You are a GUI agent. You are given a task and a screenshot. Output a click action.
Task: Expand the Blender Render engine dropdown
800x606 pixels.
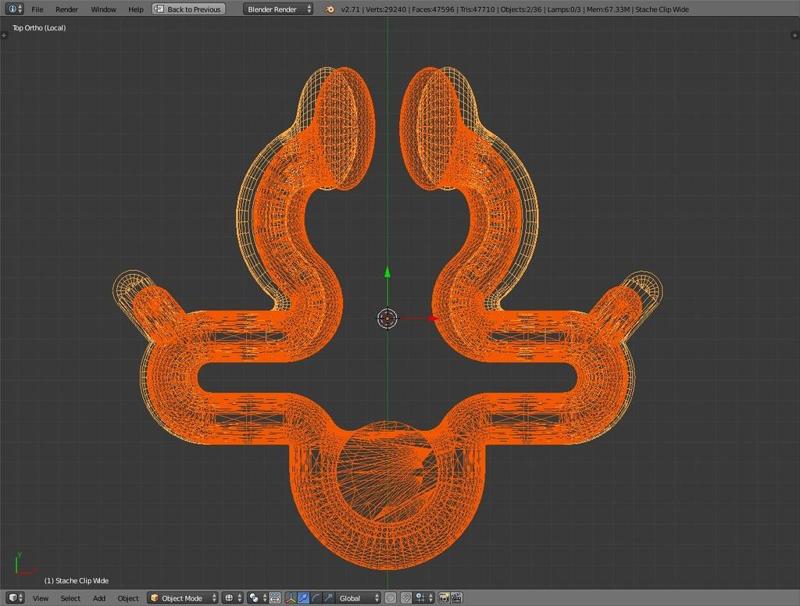pos(278,9)
